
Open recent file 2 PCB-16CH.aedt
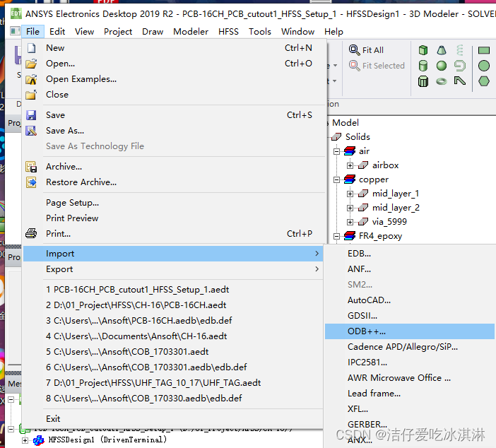(x=173, y=305)
